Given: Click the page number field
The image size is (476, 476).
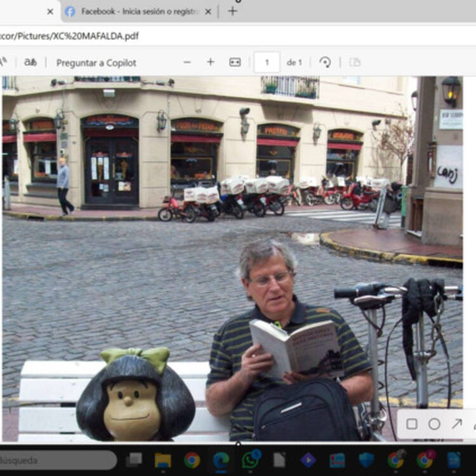Looking at the screenshot, I should pos(267,62).
